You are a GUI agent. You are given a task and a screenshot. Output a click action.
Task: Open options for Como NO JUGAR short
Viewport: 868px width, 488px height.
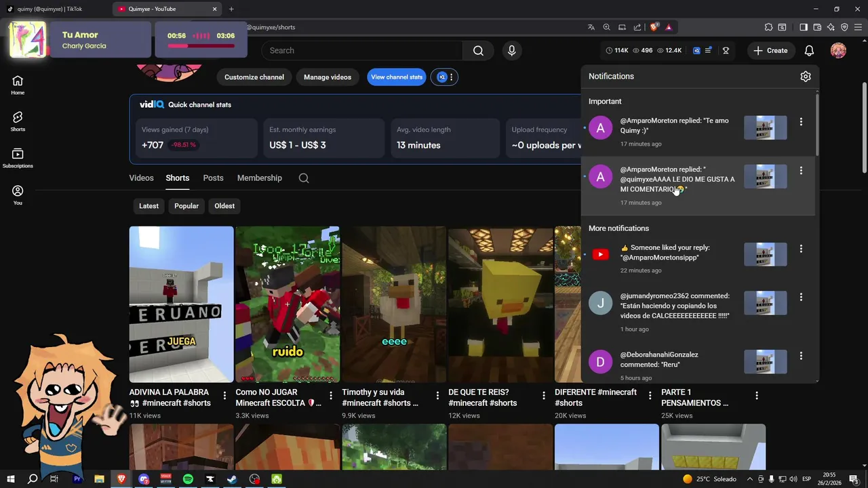pyautogui.click(x=331, y=395)
